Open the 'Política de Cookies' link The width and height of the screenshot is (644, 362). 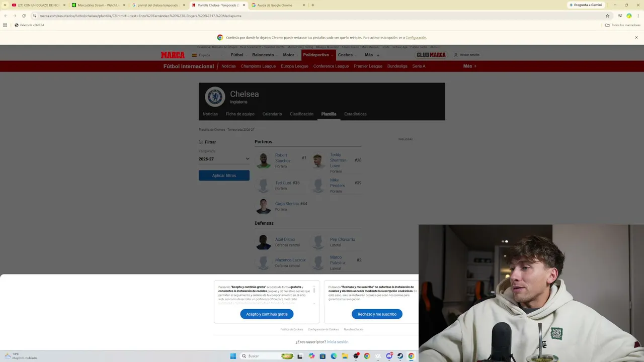pyautogui.click(x=292, y=329)
